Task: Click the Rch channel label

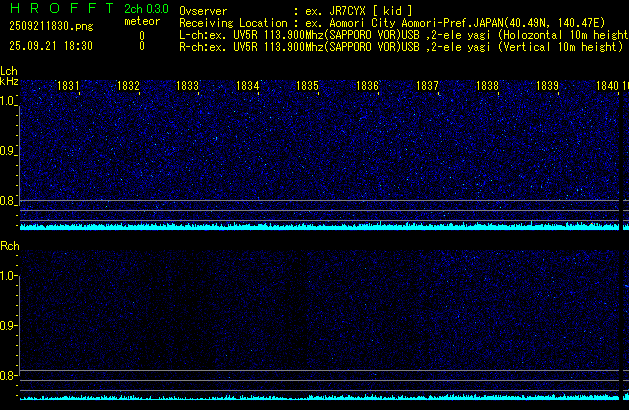Action: (x=9, y=245)
